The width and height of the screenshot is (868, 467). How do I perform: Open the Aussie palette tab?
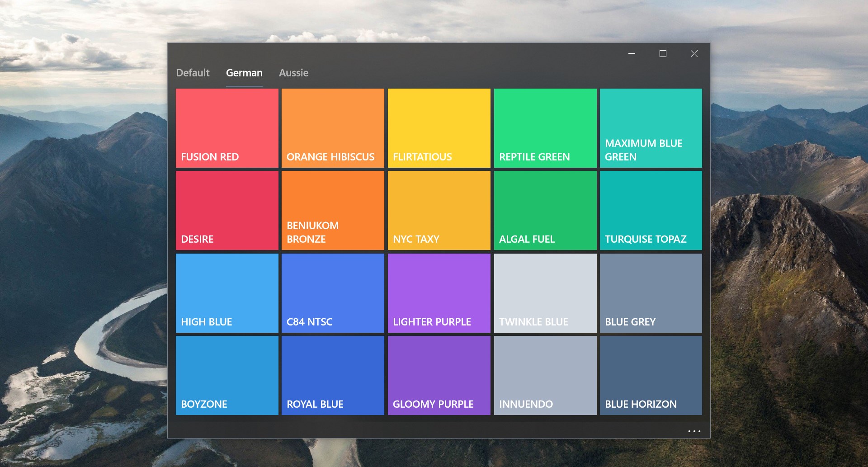coord(294,73)
